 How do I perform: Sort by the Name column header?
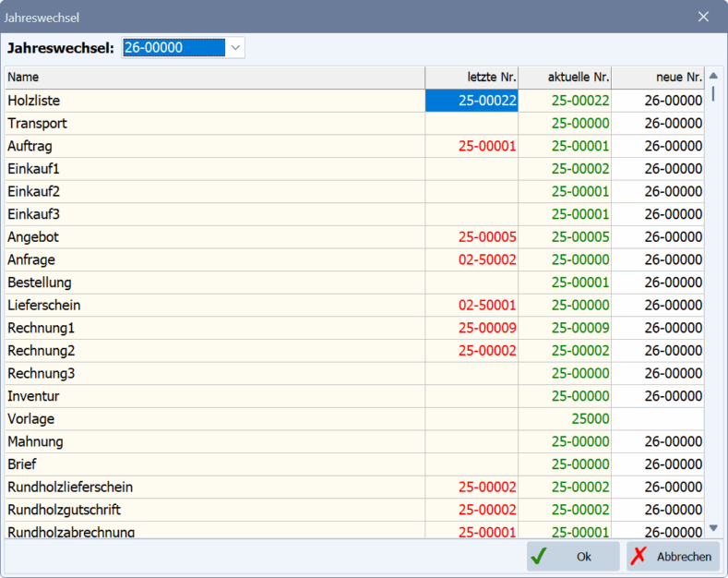214,78
